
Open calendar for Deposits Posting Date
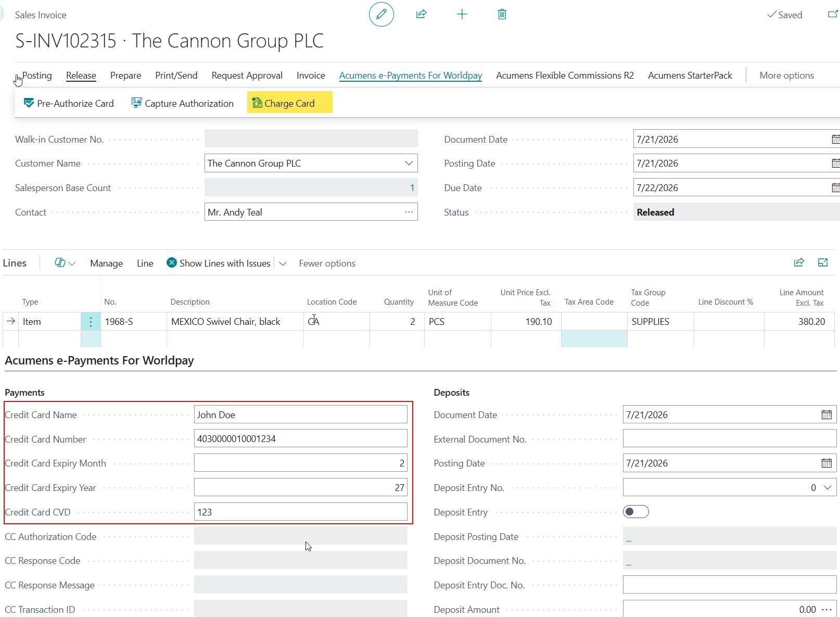click(x=826, y=463)
